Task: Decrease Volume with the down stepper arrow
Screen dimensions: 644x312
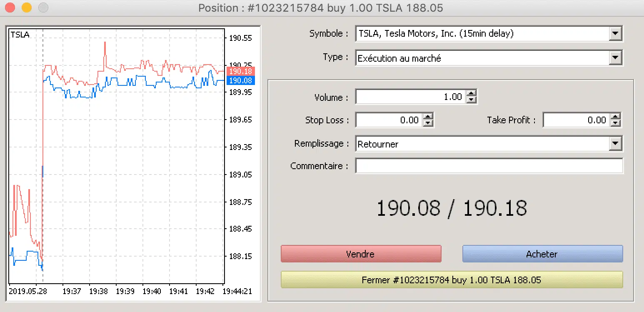Action: pos(471,100)
